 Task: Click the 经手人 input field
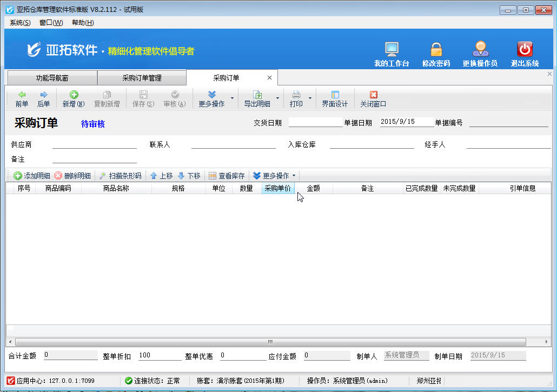coord(508,144)
